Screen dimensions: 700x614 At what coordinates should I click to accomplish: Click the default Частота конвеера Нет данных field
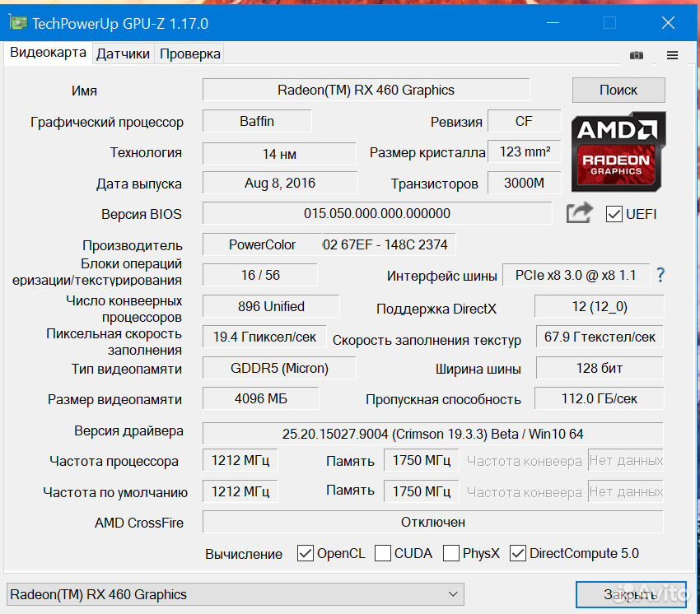click(x=626, y=491)
